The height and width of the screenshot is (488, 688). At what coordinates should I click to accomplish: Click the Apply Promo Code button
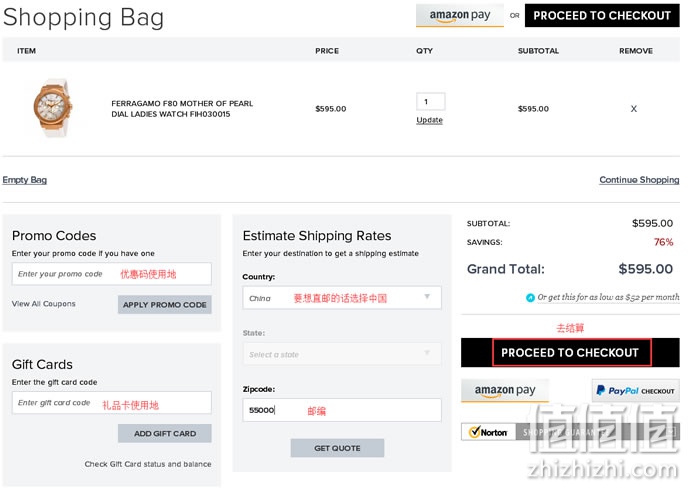pos(165,305)
